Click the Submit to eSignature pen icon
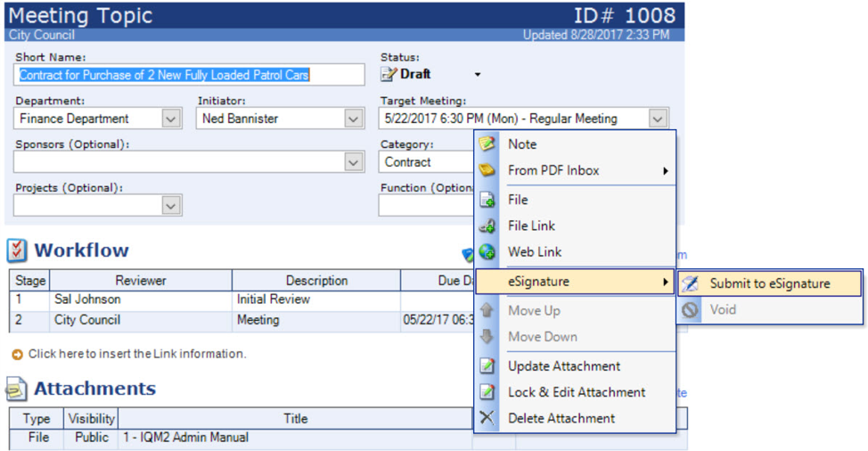Image resolution: width=868 pixels, height=451 pixels. [x=690, y=283]
